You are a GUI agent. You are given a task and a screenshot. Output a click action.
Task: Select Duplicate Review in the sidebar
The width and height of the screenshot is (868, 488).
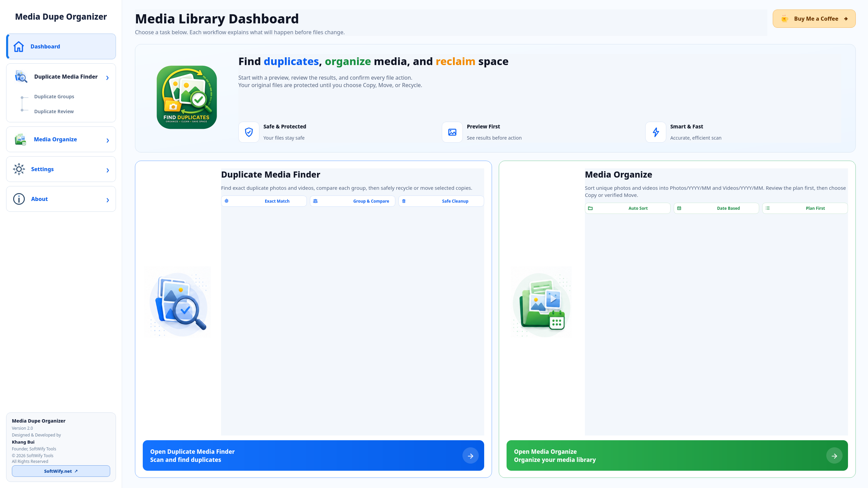(x=54, y=111)
